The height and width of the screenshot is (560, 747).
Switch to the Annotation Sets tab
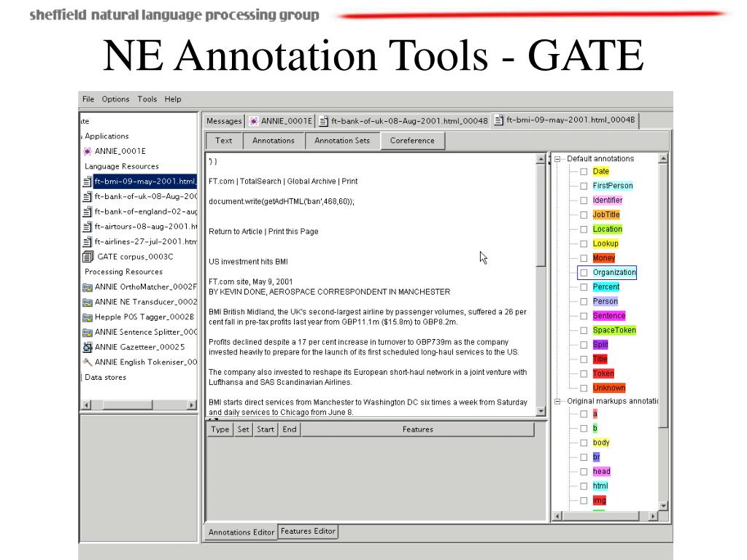(x=342, y=141)
